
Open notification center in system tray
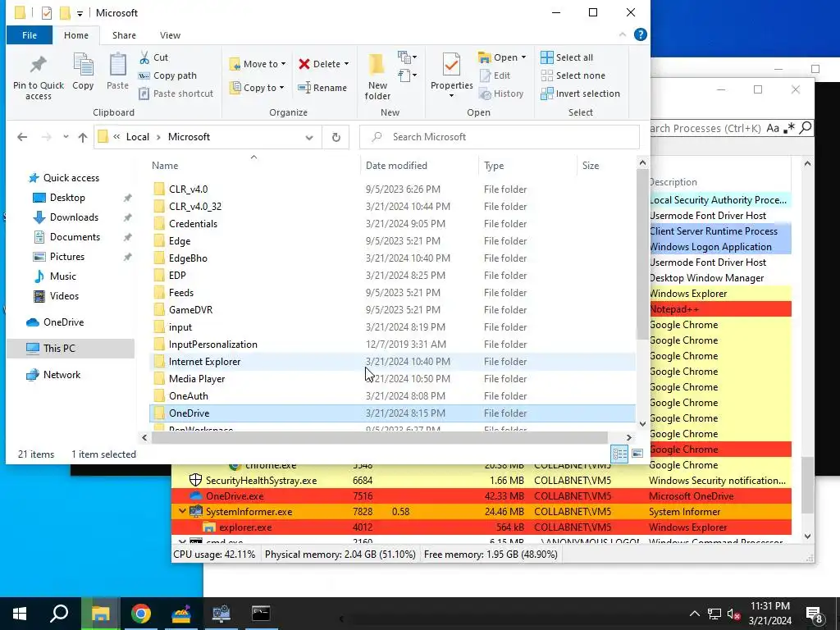click(815, 614)
